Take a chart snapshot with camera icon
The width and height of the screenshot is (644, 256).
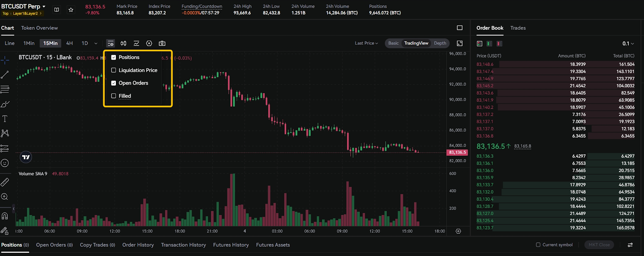[162, 43]
